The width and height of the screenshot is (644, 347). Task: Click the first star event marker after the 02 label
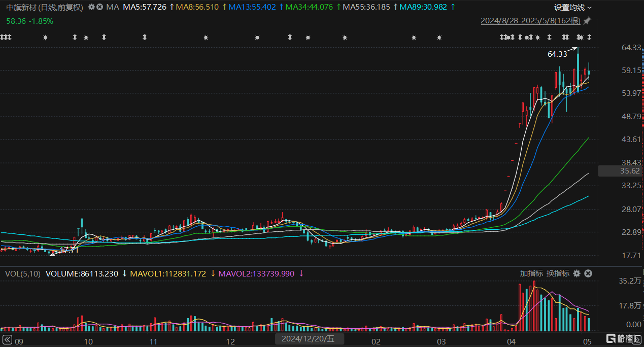coord(414,38)
